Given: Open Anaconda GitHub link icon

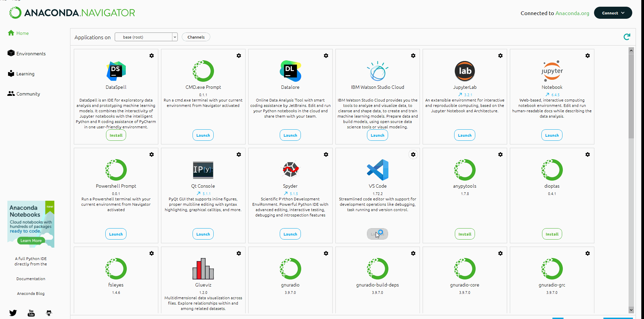Looking at the screenshot, I should (x=49, y=313).
